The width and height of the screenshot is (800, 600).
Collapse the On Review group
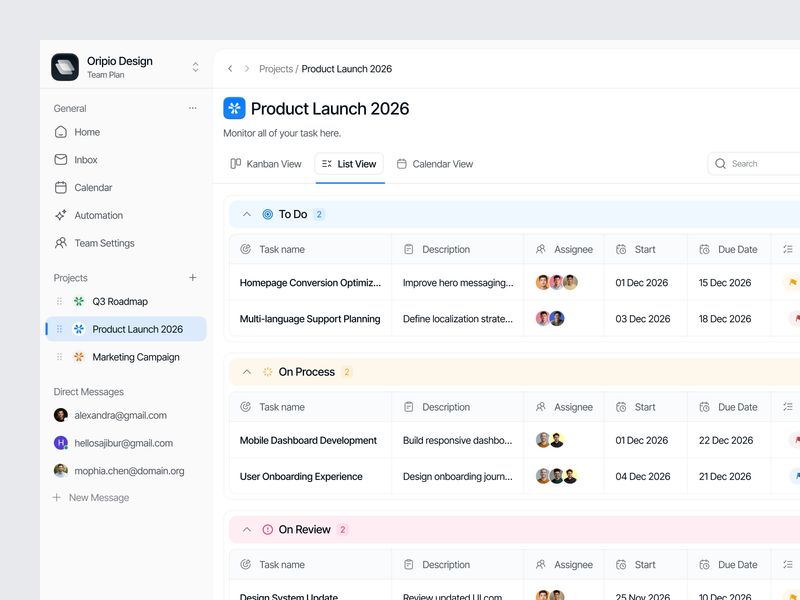coord(247,530)
